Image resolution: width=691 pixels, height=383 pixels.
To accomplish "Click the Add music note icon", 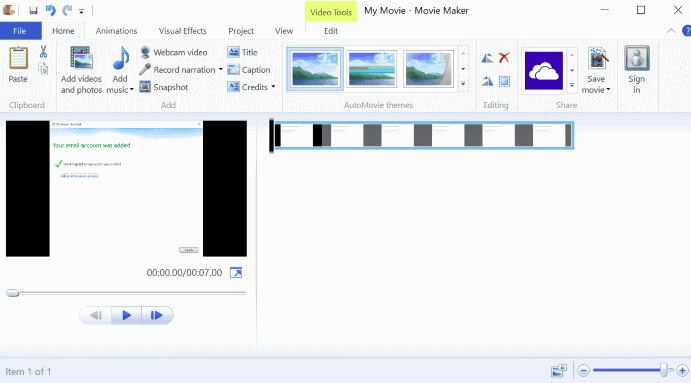I will [120, 59].
